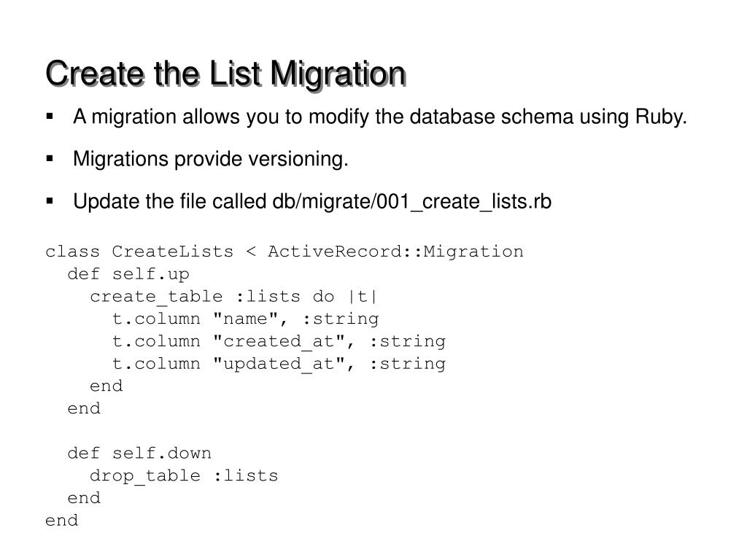The image size is (747, 560).
Task: Click the slide title "Create the List Migration"
Action: (x=225, y=74)
